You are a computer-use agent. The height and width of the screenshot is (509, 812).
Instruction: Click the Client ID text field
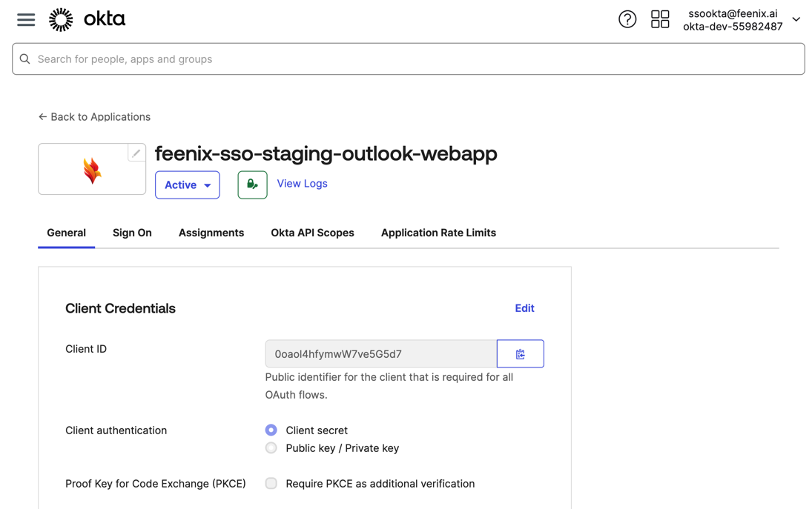pyautogui.click(x=380, y=354)
